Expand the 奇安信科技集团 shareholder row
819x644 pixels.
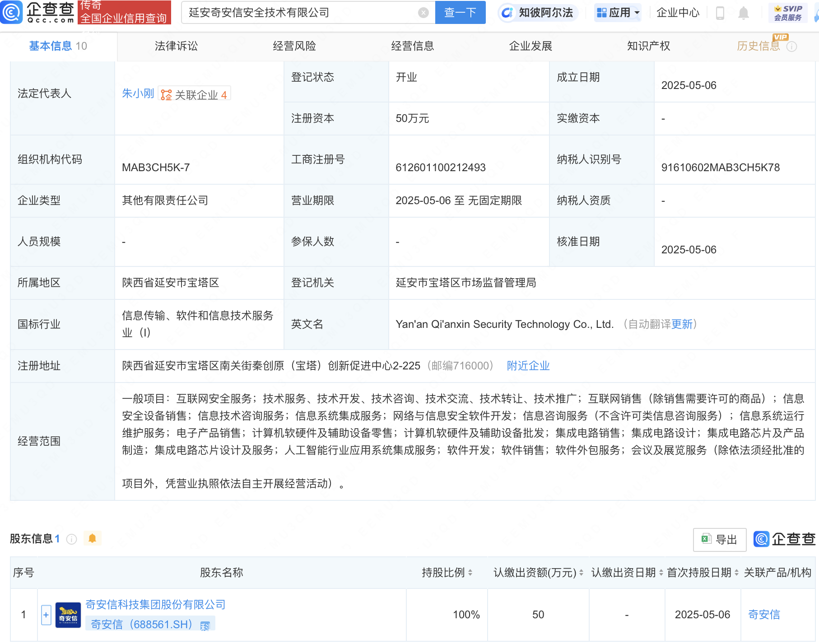click(46, 615)
